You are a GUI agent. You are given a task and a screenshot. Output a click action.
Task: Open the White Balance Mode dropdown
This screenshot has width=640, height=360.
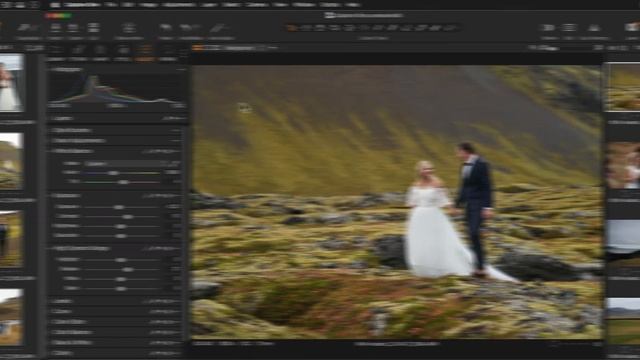click(x=131, y=164)
